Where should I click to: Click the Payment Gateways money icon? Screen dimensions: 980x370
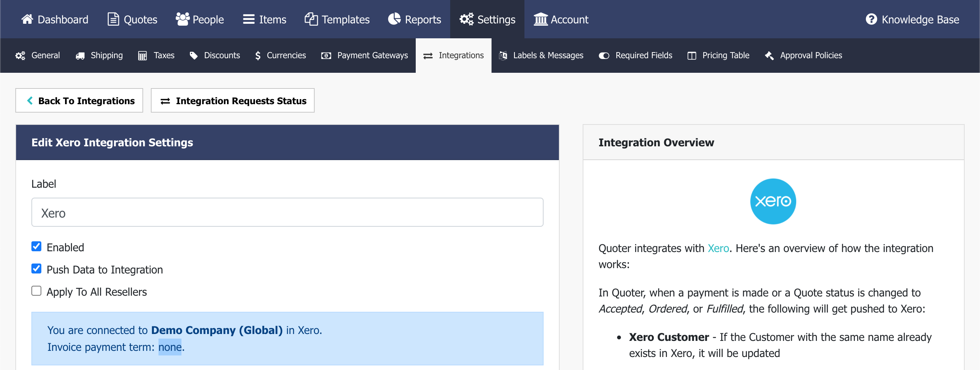pyautogui.click(x=326, y=56)
